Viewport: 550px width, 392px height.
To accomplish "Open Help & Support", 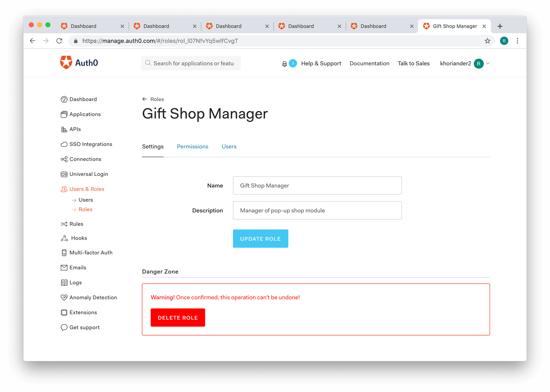I will pyautogui.click(x=321, y=63).
